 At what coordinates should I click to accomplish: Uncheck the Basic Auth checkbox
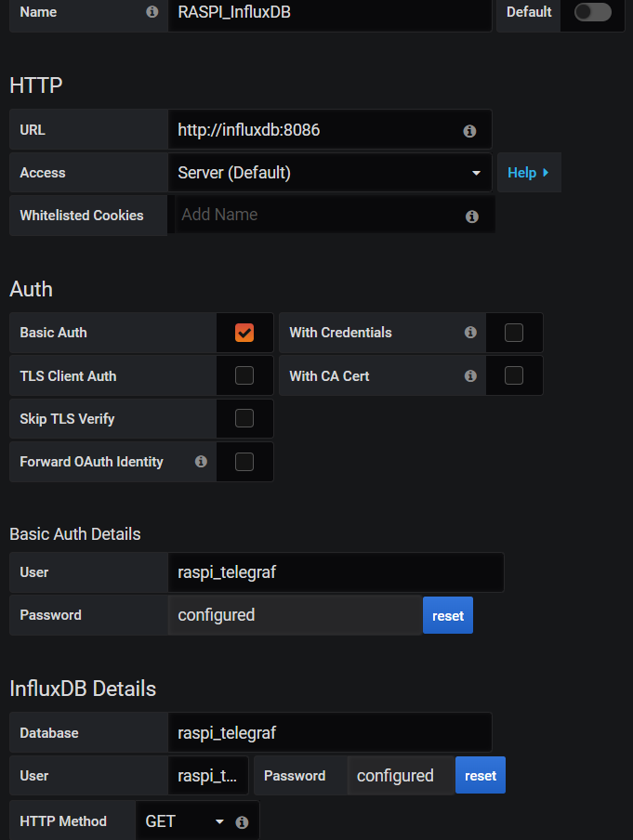click(244, 333)
